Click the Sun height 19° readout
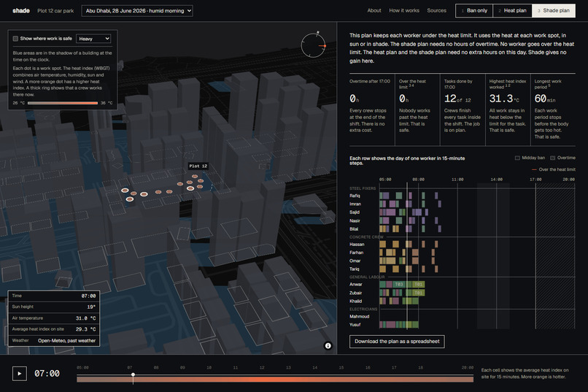The width and height of the screenshot is (588, 392). click(54, 307)
